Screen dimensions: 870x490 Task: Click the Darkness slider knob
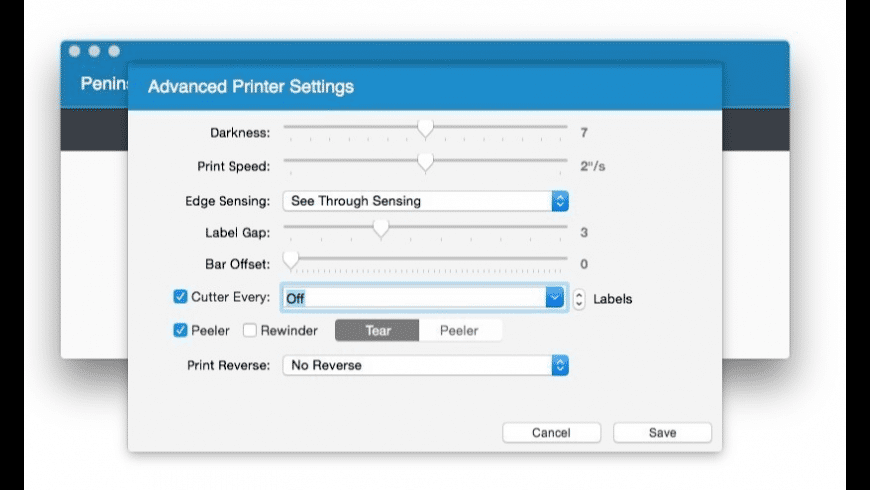[x=425, y=129]
